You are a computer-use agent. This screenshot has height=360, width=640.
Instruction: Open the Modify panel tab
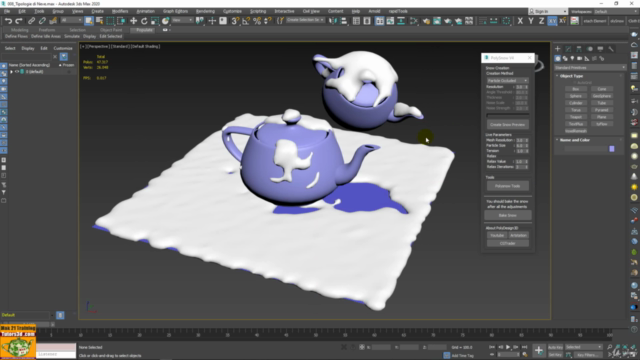click(x=568, y=49)
